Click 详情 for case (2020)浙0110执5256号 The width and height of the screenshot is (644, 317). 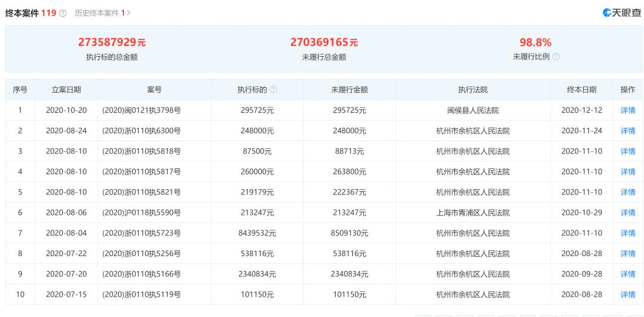coord(627,254)
